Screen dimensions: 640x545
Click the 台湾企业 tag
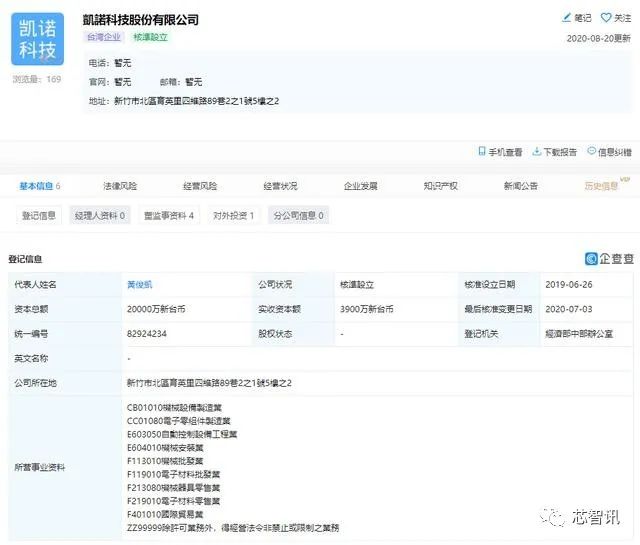(x=104, y=37)
